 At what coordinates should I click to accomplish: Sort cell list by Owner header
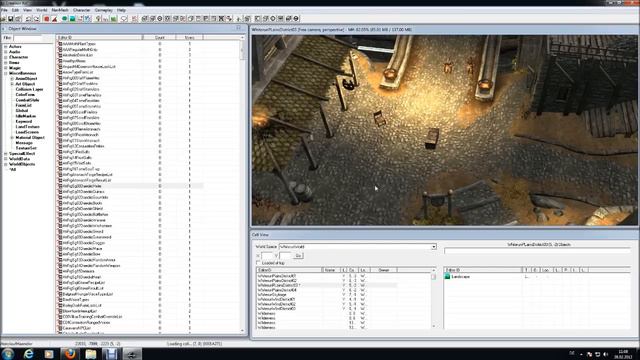pos(383,270)
